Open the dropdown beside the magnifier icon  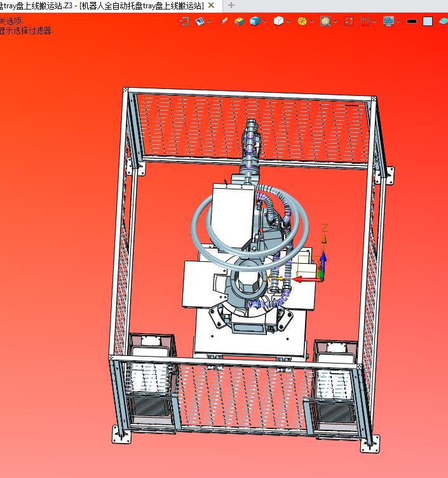pos(335,22)
